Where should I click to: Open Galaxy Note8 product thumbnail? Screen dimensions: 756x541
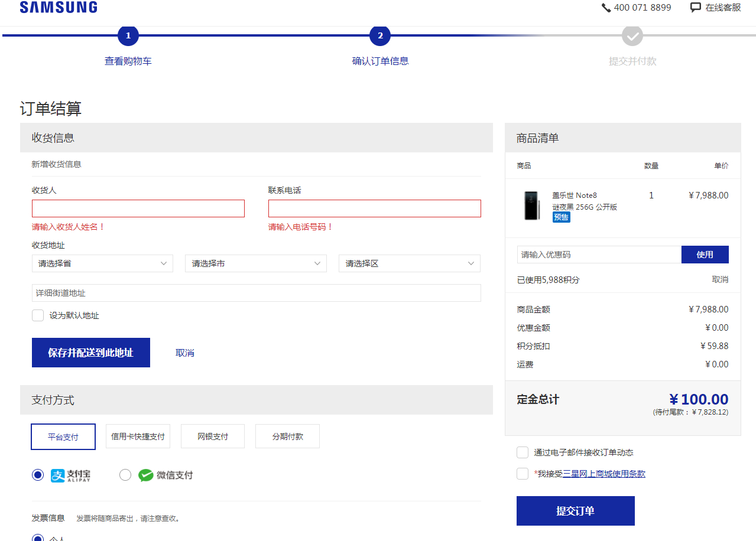tap(531, 206)
